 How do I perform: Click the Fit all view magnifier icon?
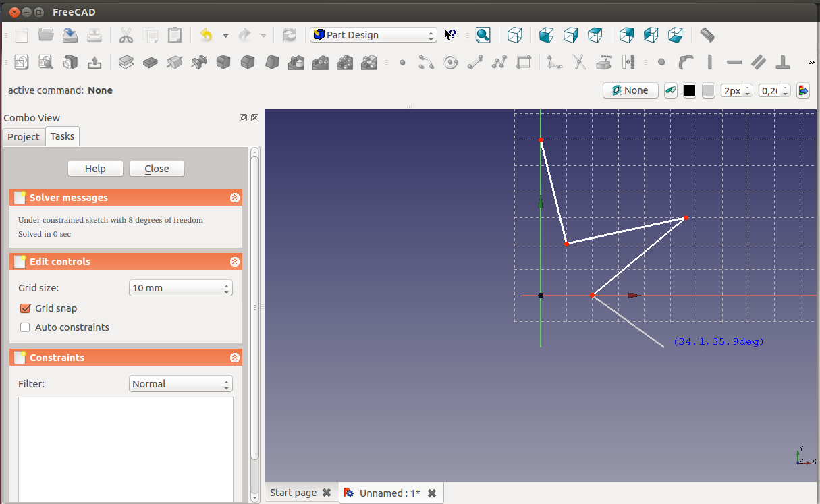[483, 35]
